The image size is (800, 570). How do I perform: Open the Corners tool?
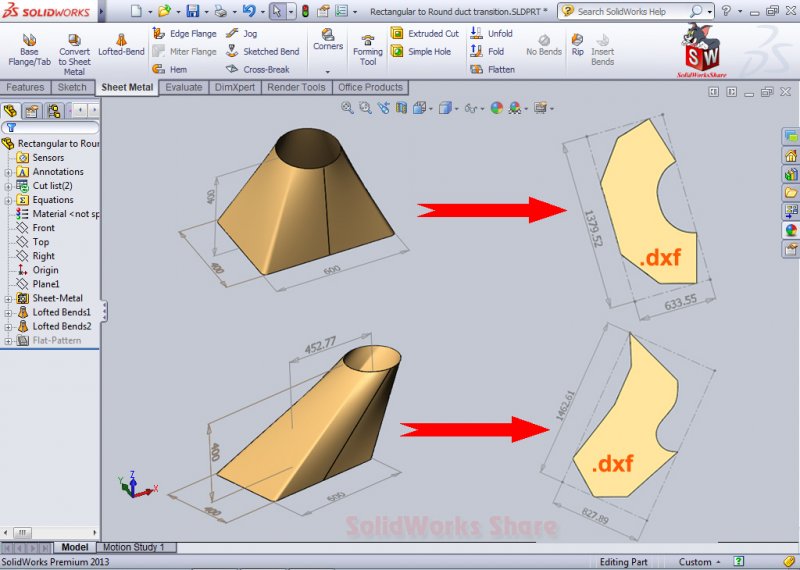328,40
